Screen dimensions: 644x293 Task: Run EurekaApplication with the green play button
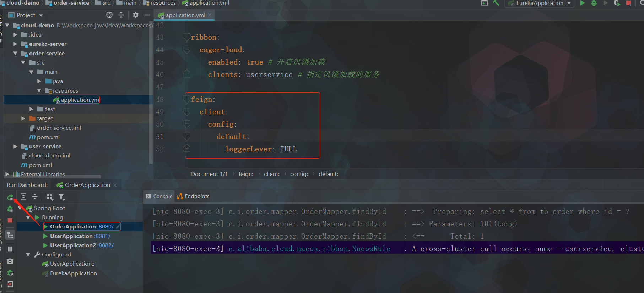pyautogui.click(x=582, y=3)
